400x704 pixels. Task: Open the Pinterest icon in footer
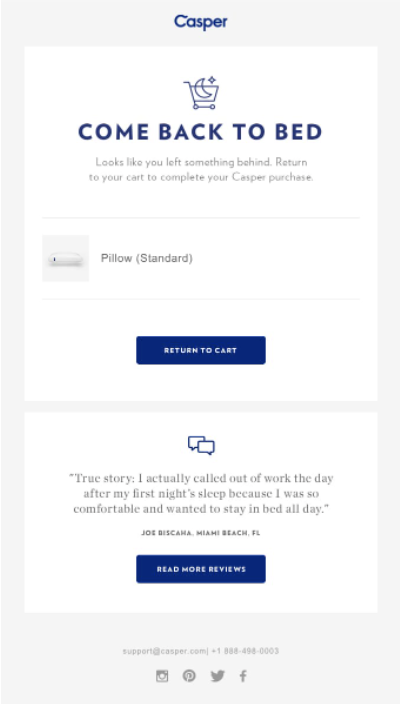pos(189,676)
